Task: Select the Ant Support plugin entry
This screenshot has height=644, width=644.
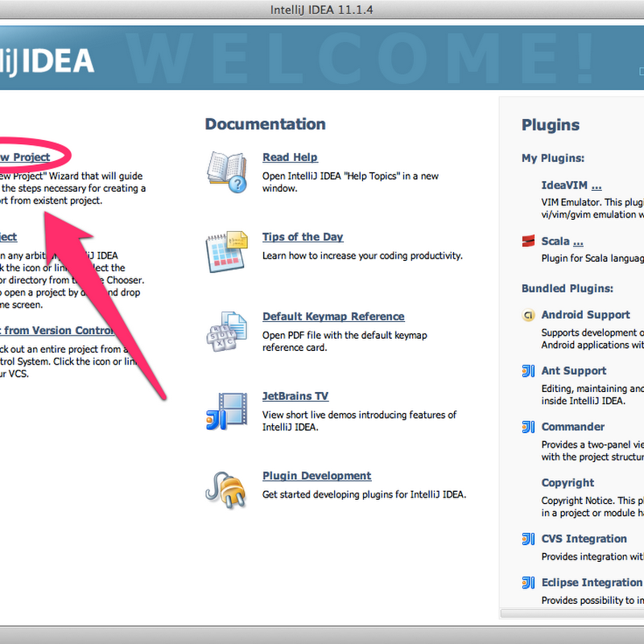Action: tap(574, 371)
